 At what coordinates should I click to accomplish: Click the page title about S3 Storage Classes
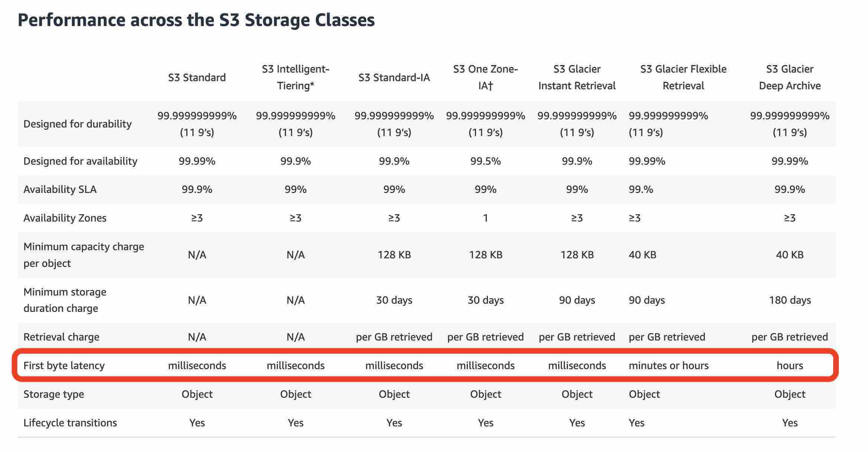pos(196,20)
